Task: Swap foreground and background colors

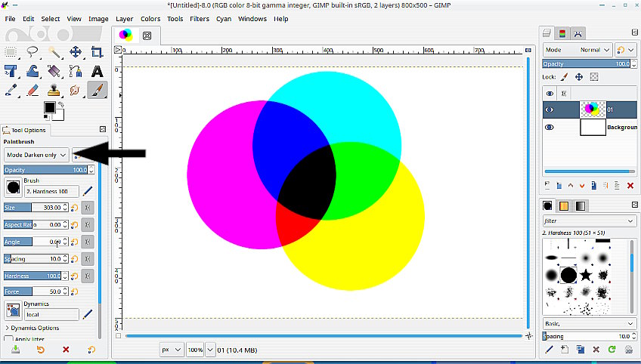Action: point(61,104)
